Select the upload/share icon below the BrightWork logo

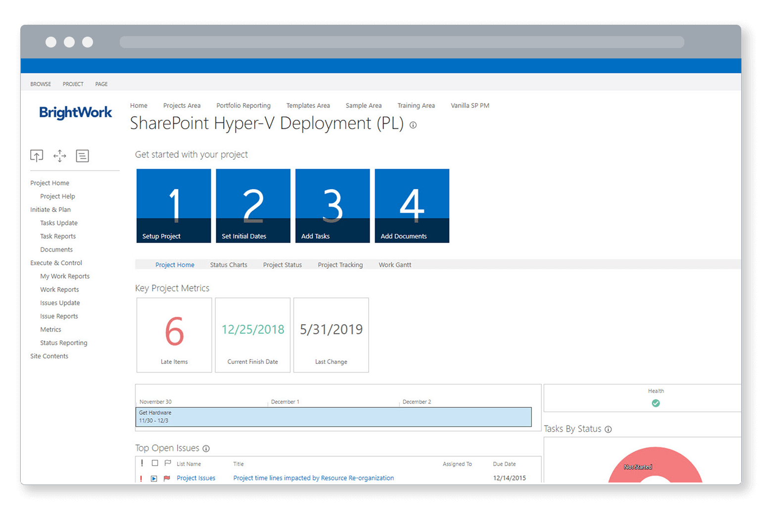(x=37, y=155)
